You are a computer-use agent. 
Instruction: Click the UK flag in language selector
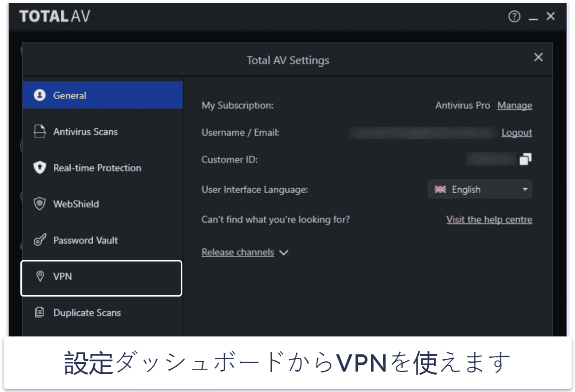click(x=440, y=190)
